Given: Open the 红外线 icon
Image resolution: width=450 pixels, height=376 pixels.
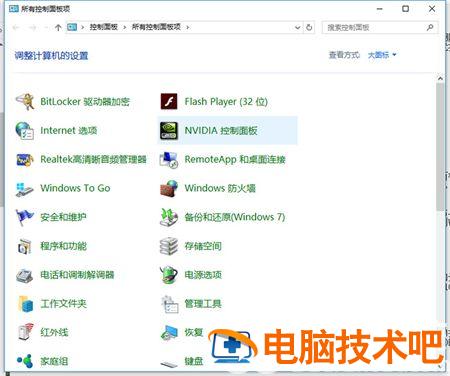Looking at the screenshot, I should click(x=26, y=332).
